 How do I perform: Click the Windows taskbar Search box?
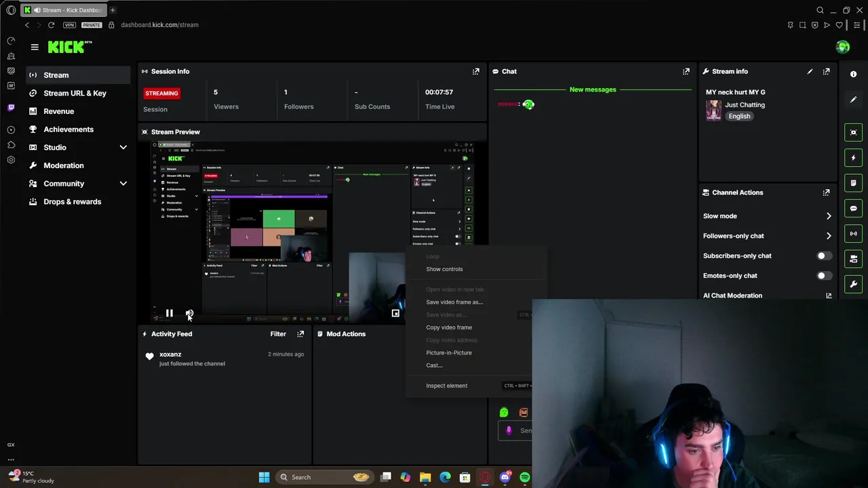pos(324,477)
